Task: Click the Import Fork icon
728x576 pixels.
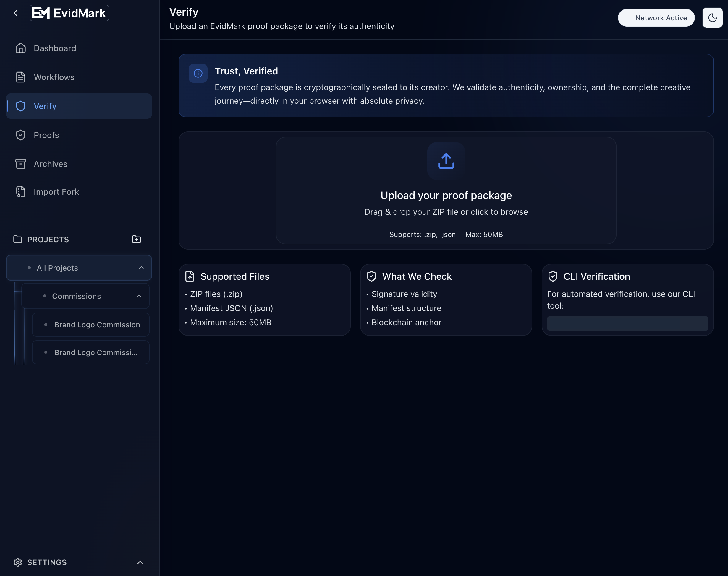Action: click(x=20, y=191)
